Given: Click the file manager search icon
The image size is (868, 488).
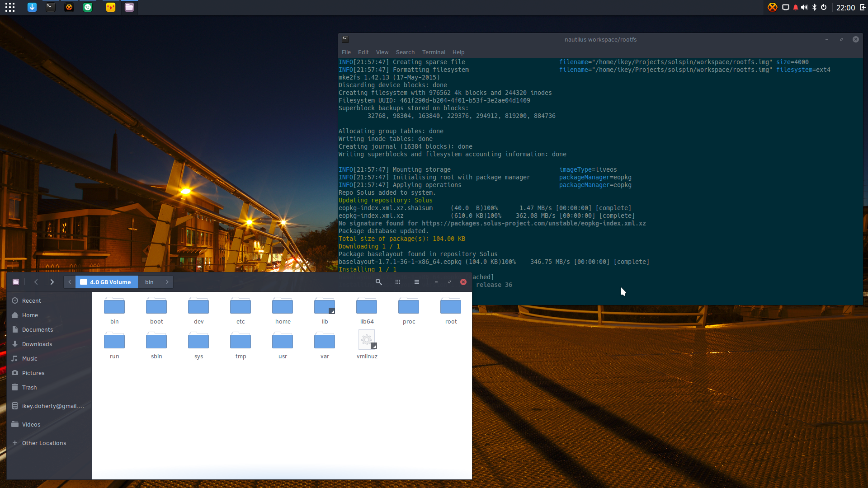Looking at the screenshot, I should (x=379, y=282).
